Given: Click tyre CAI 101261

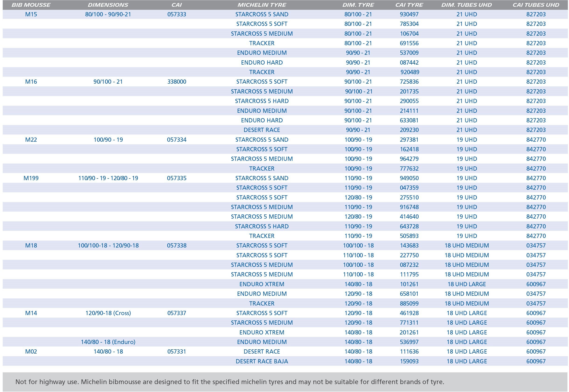Looking at the screenshot, I should 409,284.
